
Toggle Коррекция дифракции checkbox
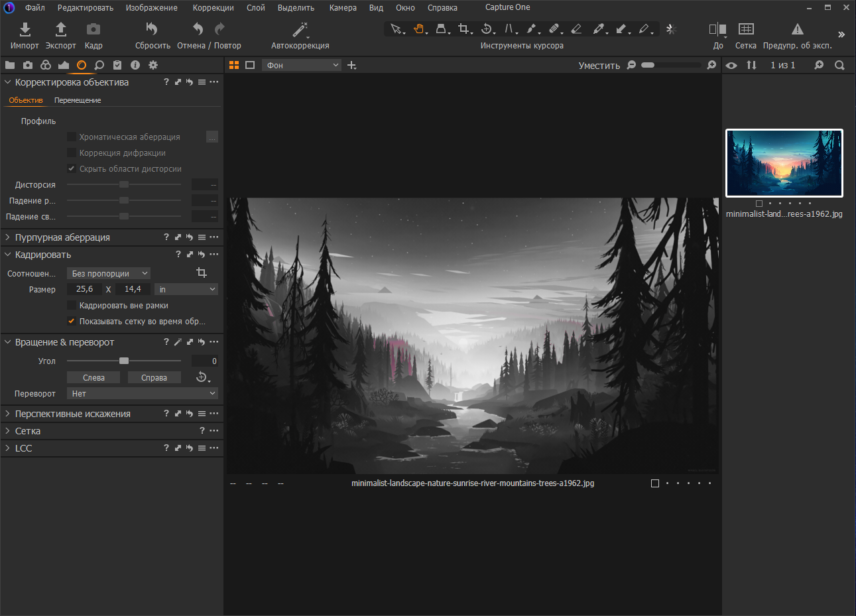72,153
